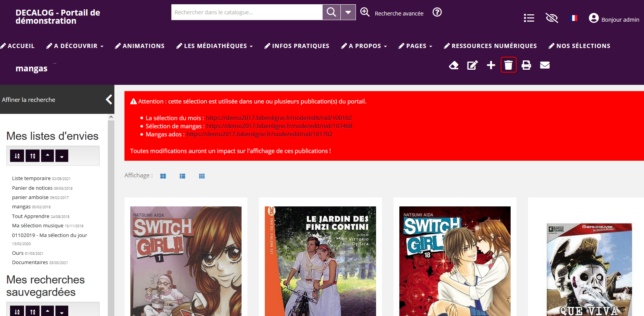
Task: Open mangas list in sidebar
Action: pos(21,207)
